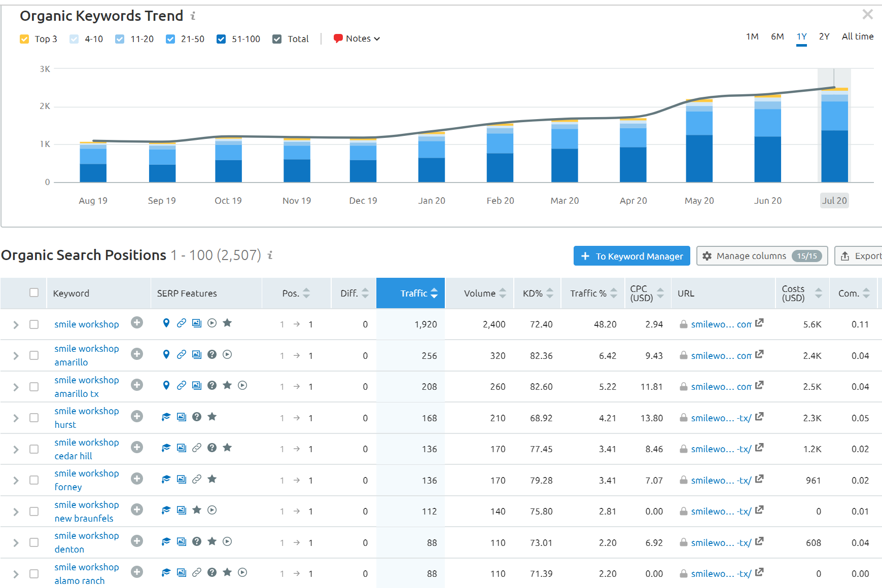Switch chart range to 1M
882x588 pixels.
[x=752, y=36]
